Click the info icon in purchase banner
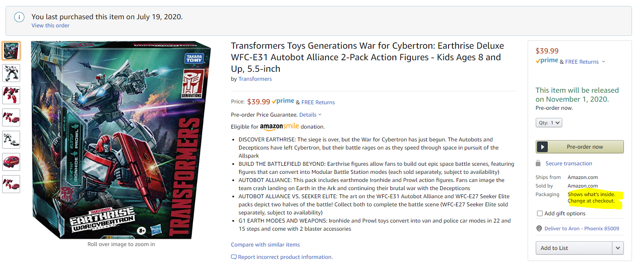The height and width of the screenshot is (267, 644). click(x=19, y=17)
